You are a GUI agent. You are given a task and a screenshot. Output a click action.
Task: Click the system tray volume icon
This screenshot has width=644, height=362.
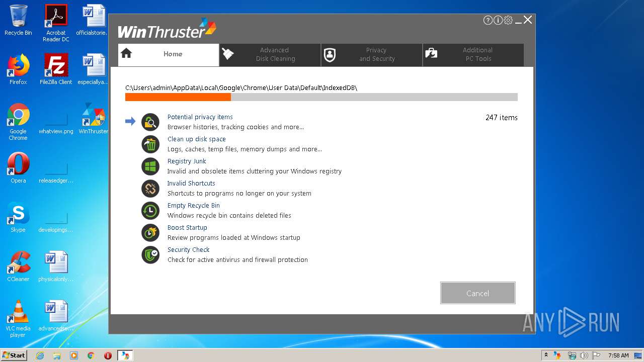pyautogui.click(x=584, y=355)
